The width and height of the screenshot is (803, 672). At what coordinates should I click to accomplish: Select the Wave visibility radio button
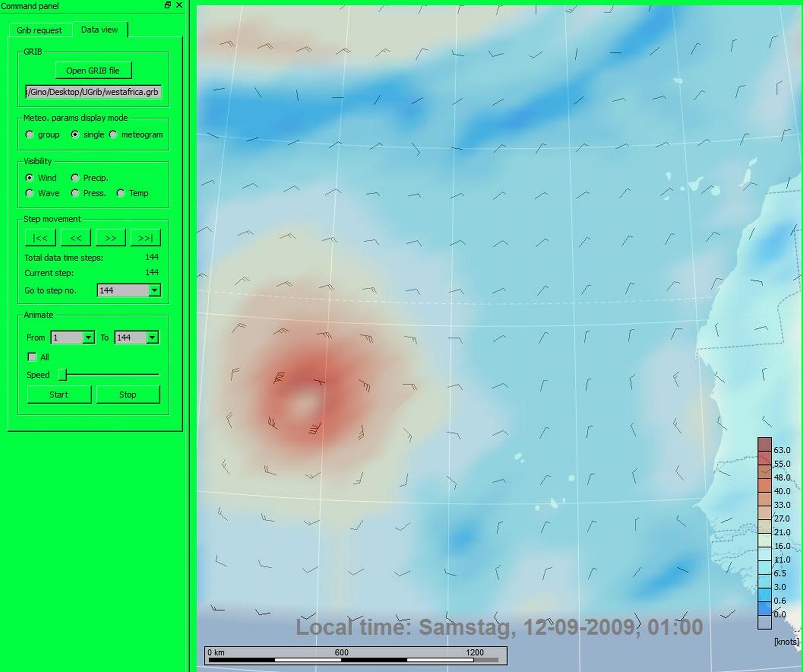(x=30, y=193)
